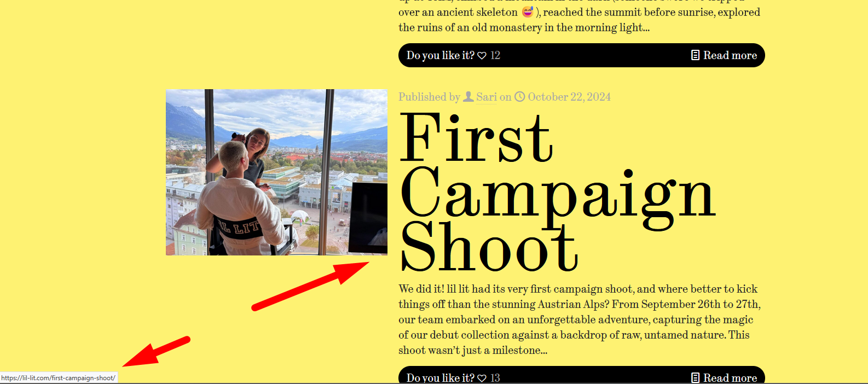Open the campaign shoot photo thumbnail
This screenshot has width=868, height=384.
click(276, 172)
